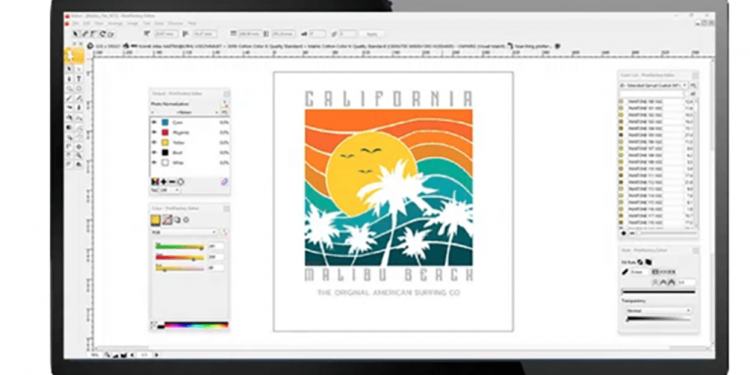Click the first position field in options bar
750x375 pixels.
pyautogui.click(x=165, y=34)
